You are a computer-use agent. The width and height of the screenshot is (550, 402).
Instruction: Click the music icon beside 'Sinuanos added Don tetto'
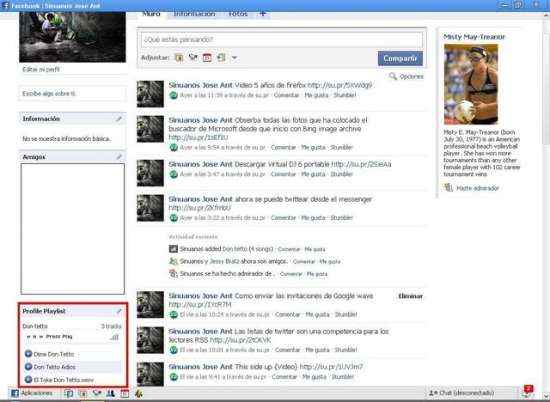click(x=173, y=249)
